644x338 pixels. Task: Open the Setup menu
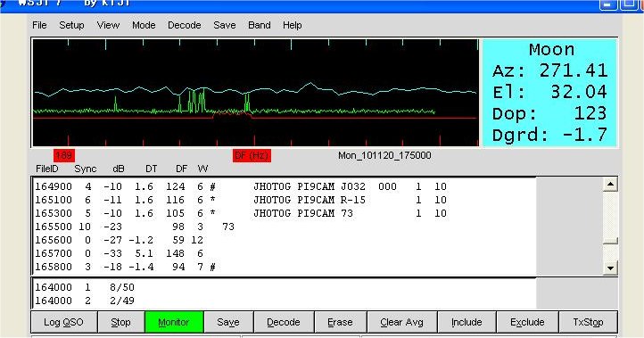[x=71, y=25]
